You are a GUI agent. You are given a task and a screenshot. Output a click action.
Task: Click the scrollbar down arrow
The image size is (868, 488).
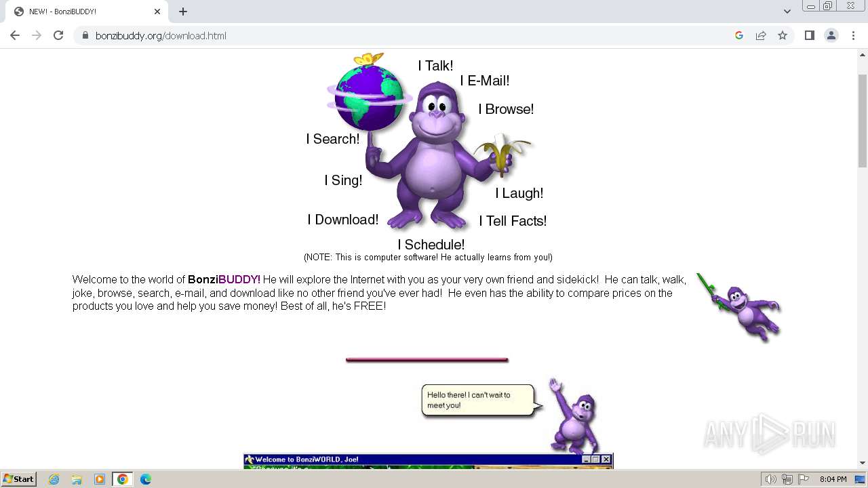863,463
